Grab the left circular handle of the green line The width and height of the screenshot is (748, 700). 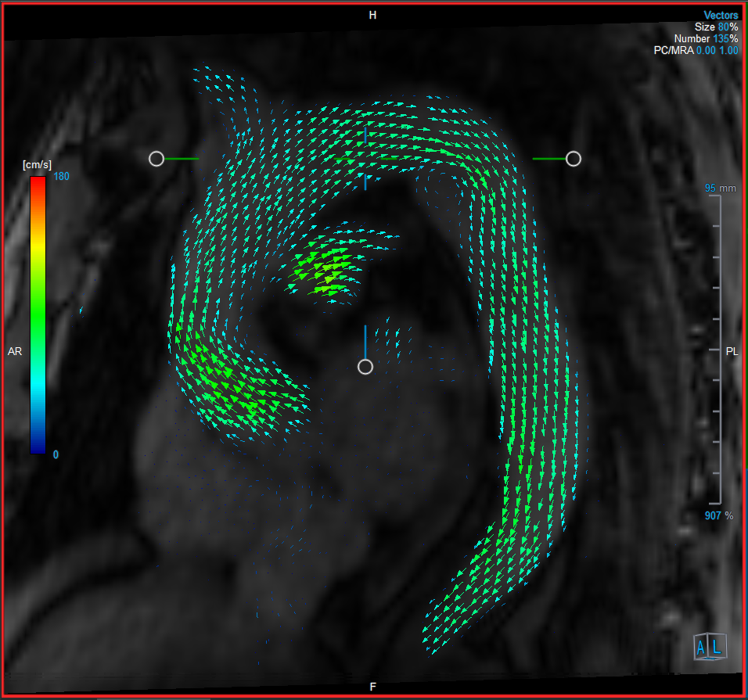(156, 159)
